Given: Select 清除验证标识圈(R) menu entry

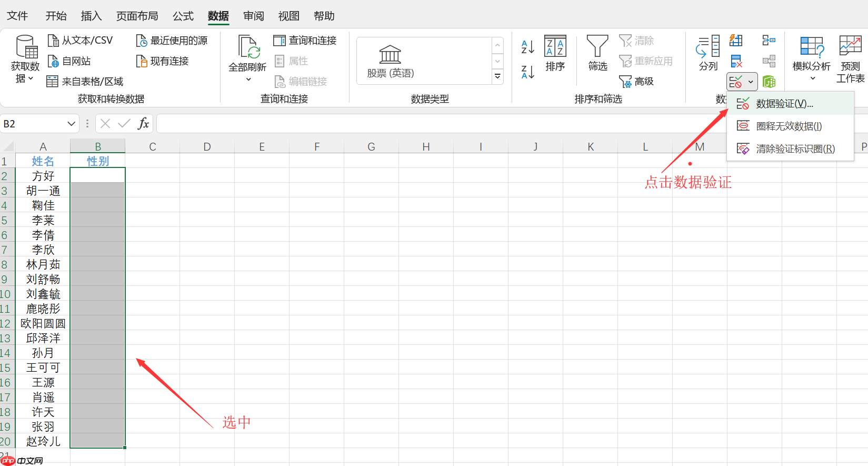Looking at the screenshot, I should tap(790, 149).
